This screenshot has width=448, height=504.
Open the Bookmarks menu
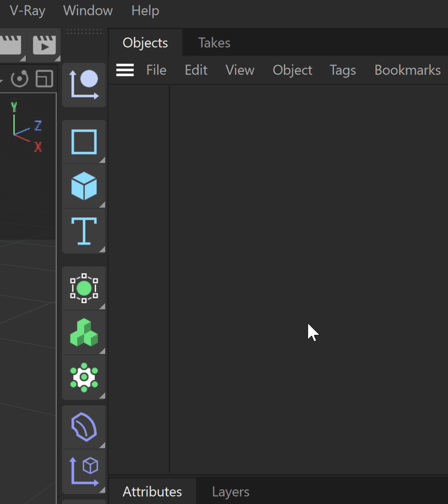coord(407,70)
